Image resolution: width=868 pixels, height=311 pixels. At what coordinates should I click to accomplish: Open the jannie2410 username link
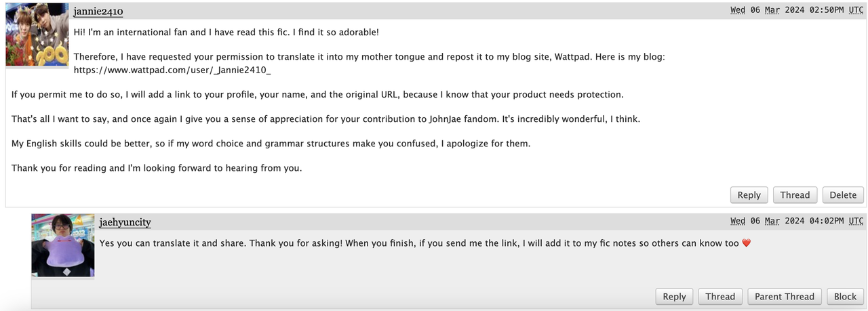tap(98, 12)
